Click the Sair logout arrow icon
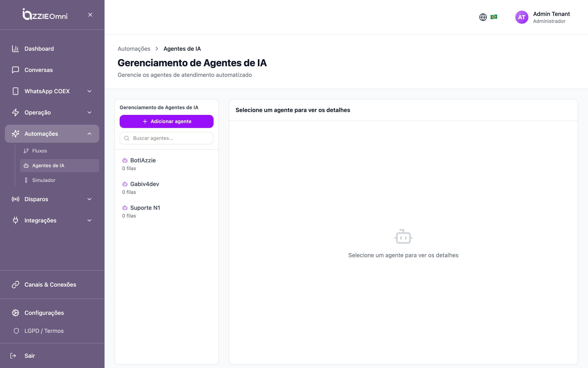Image resolution: width=588 pixels, height=368 pixels. (x=13, y=356)
